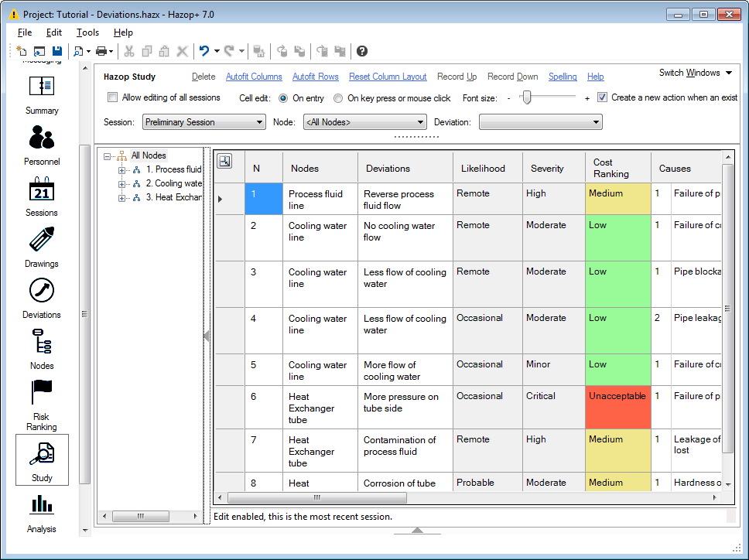
Task: Click the Save project toolbar icon
Action: click(57, 51)
